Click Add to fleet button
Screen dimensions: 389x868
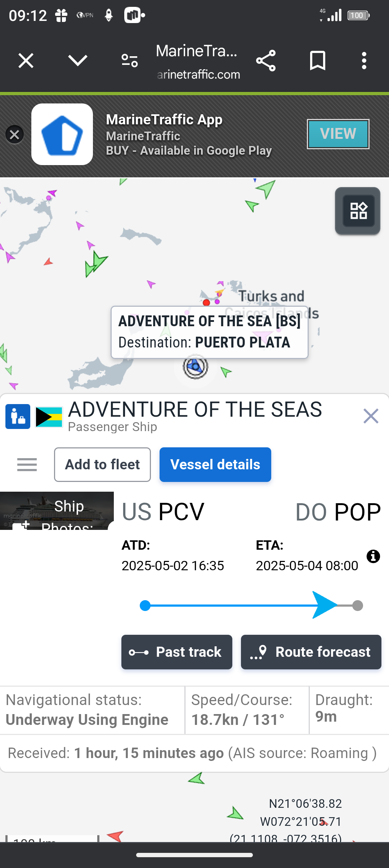pos(102,465)
